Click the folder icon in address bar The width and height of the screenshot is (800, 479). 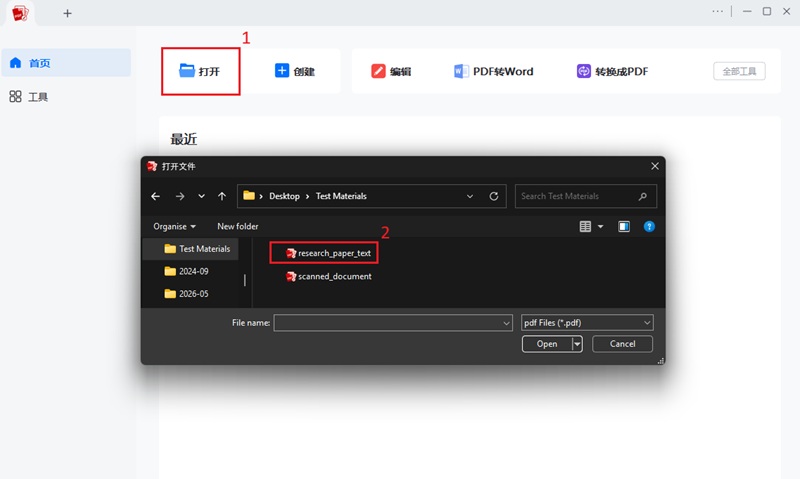(x=249, y=195)
